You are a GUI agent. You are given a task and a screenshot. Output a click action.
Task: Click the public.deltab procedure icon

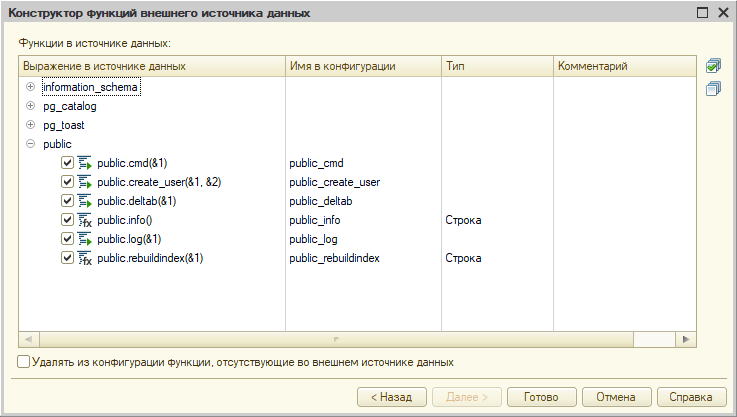coord(85,201)
